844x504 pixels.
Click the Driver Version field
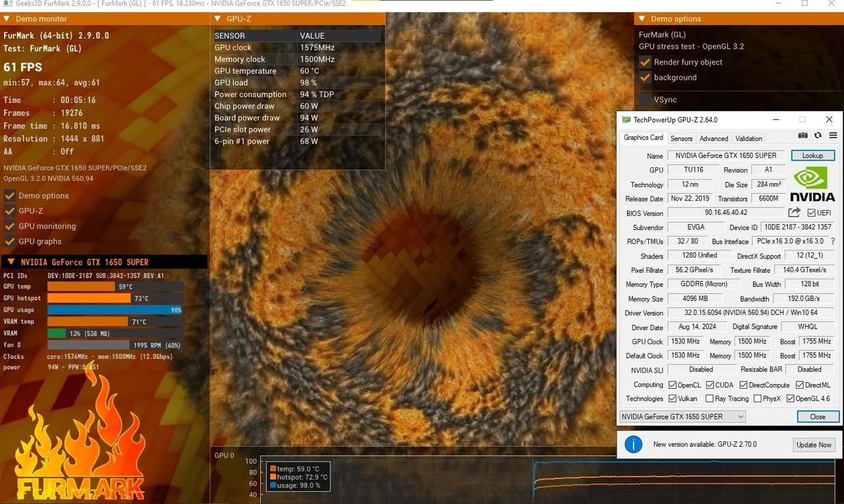(x=750, y=313)
